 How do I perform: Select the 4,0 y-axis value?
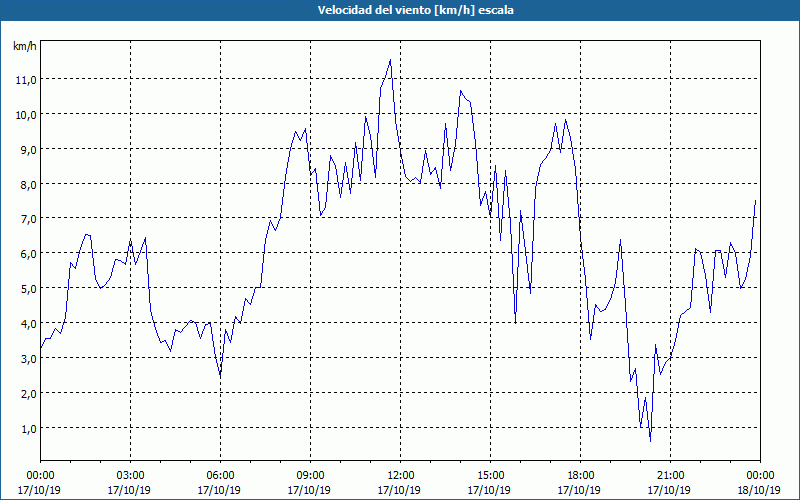coord(28,324)
